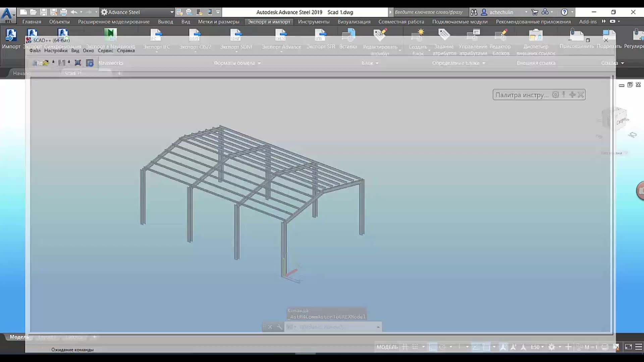Click the Open file icon
Image resolution: width=644 pixels, height=362 pixels.
[x=33, y=12]
